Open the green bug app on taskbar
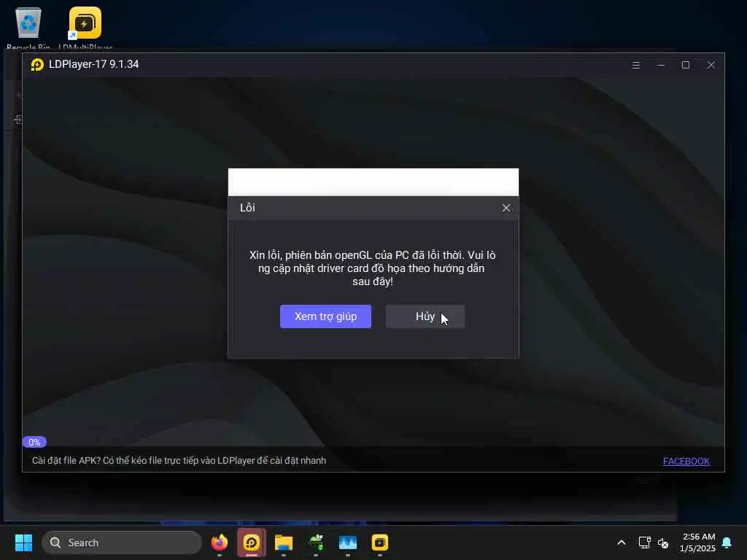Screen dimensions: 747x560 (316, 542)
